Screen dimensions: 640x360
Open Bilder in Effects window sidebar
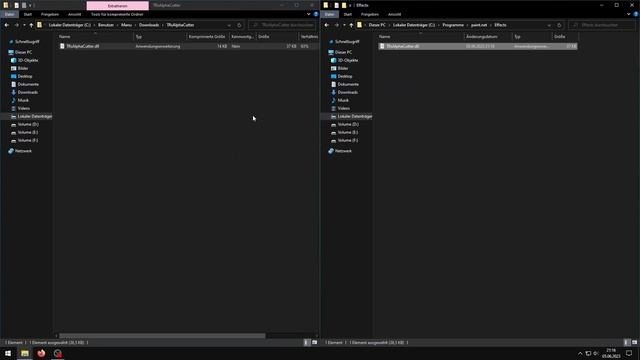click(343, 68)
